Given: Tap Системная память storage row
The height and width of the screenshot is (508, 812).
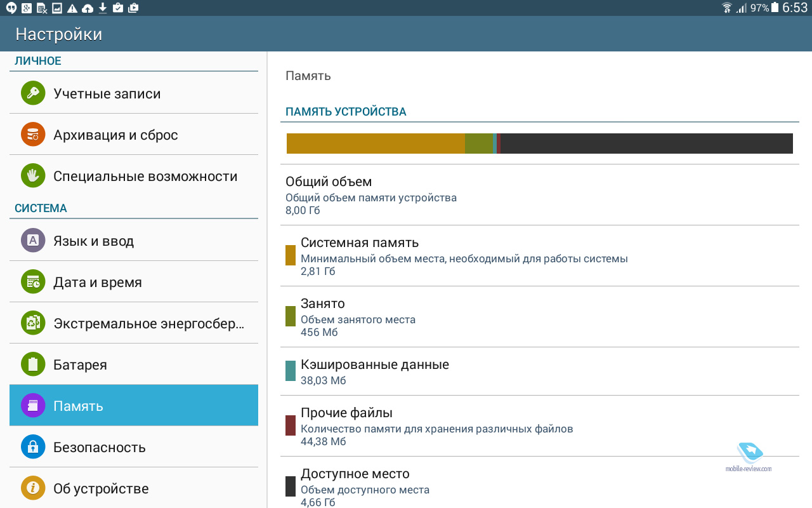Looking at the screenshot, I should click(539, 256).
